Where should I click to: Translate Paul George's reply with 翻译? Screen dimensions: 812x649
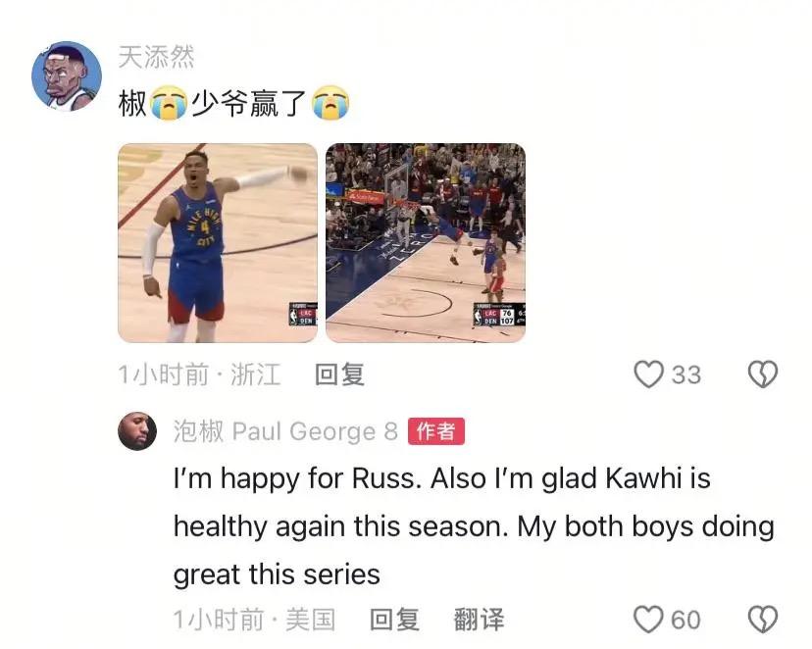(479, 620)
